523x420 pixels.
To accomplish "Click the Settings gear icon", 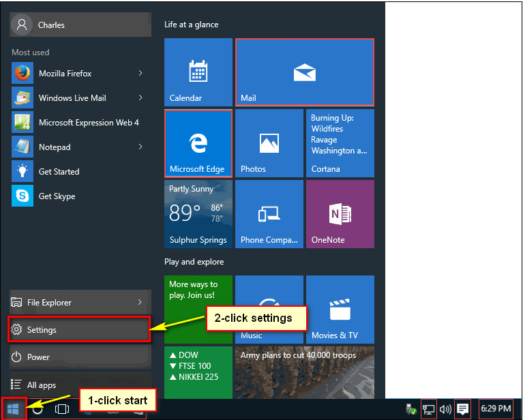I will 16,329.
